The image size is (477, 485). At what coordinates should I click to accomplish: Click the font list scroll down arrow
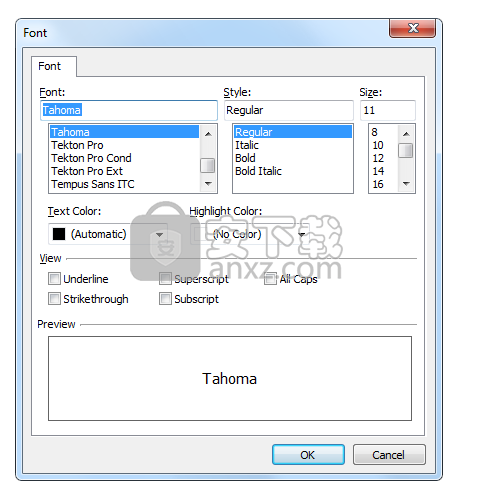click(x=208, y=184)
